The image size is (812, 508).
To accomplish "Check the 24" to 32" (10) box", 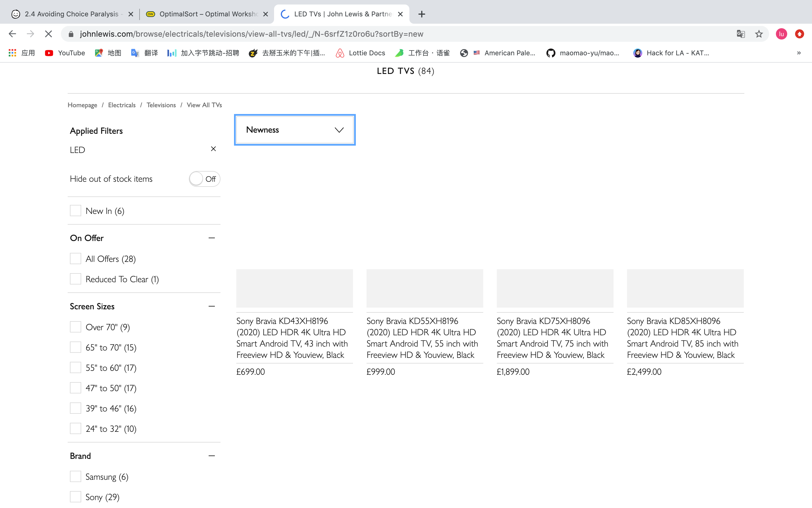I will (76, 428).
